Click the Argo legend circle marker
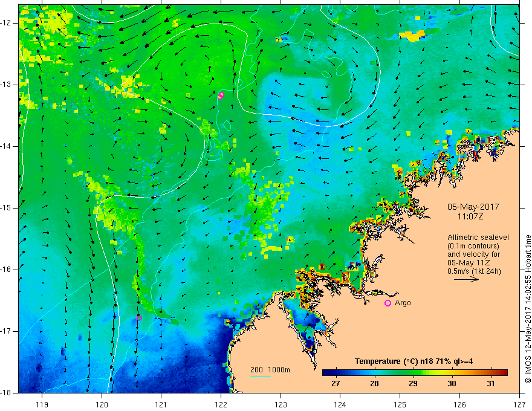 (x=388, y=303)
